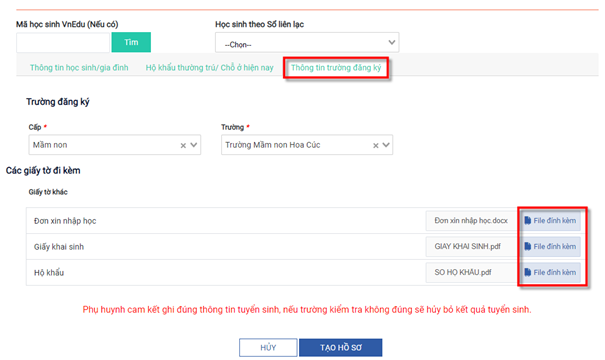Switch to Thông tin học sinh/gia đình tab

pos(79,68)
